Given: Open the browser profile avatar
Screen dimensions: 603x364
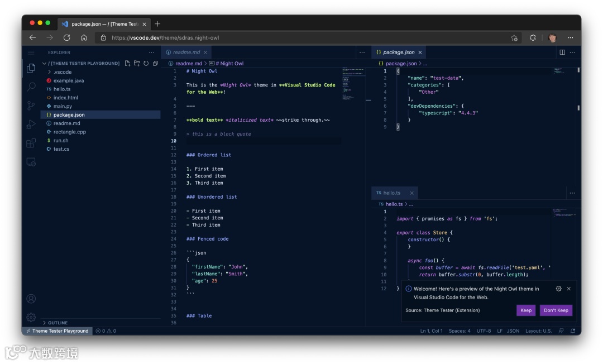Looking at the screenshot, I should [553, 37].
